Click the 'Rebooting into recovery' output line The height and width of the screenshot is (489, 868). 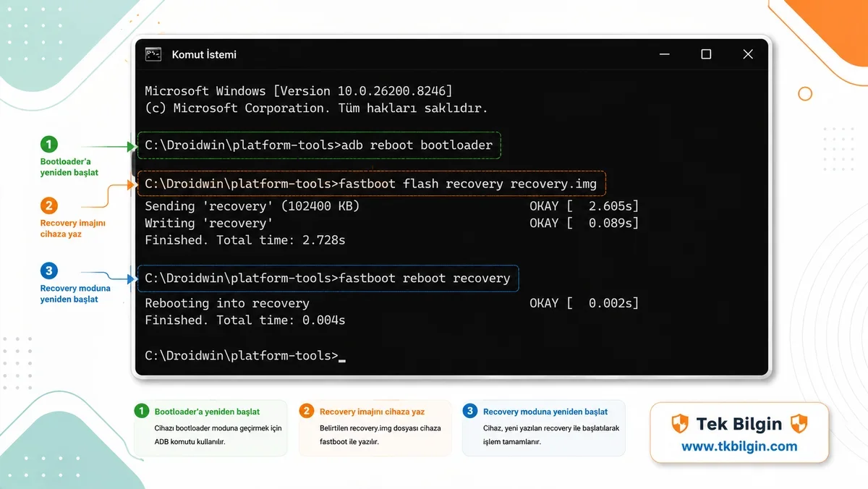(x=227, y=303)
